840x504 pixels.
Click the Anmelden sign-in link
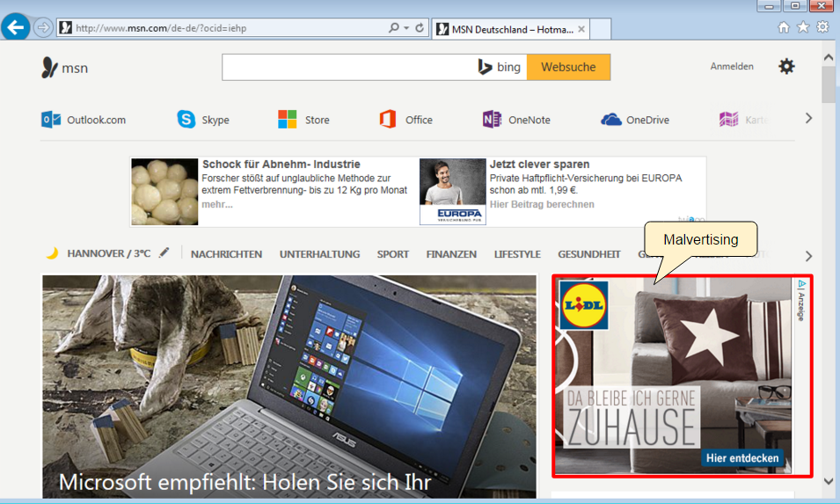732,67
